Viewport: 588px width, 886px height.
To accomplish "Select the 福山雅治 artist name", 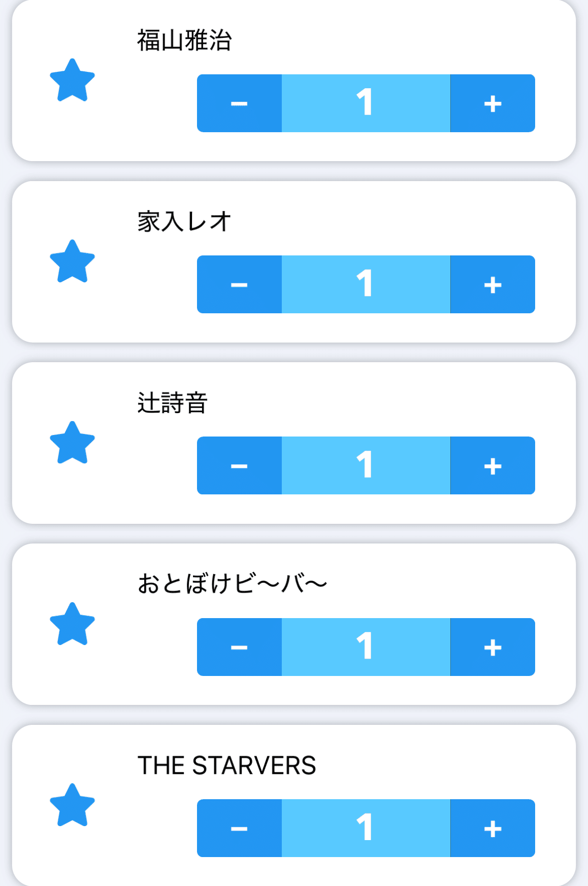I will 185,40.
